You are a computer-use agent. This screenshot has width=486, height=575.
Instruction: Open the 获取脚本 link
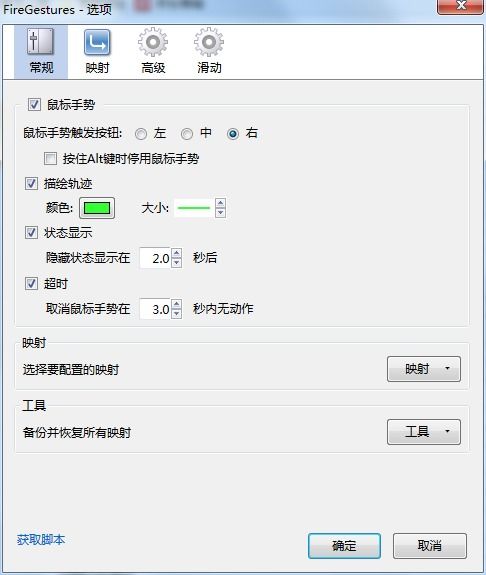41,539
